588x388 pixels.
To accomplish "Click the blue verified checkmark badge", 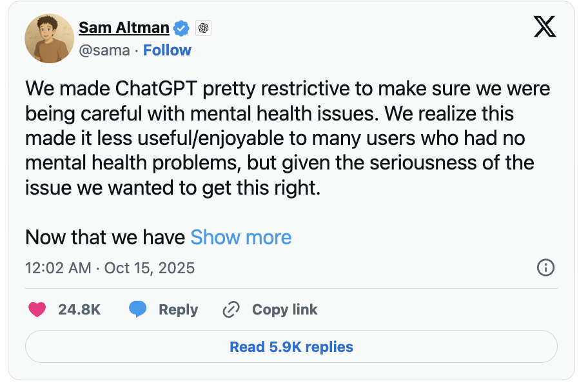I will tap(182, 28).
